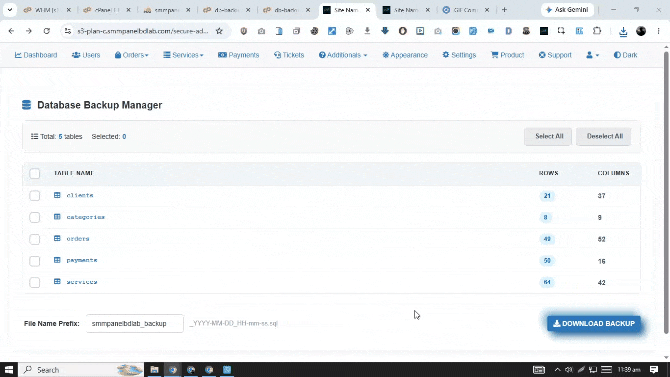Reload the current page

[47, 31]
